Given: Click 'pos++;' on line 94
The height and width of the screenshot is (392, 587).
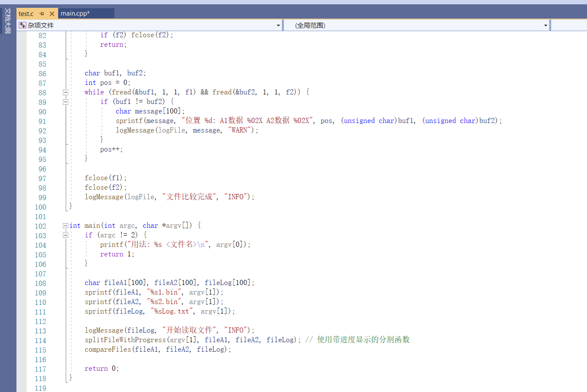Looking at the screenshot, I should (111, 149).
